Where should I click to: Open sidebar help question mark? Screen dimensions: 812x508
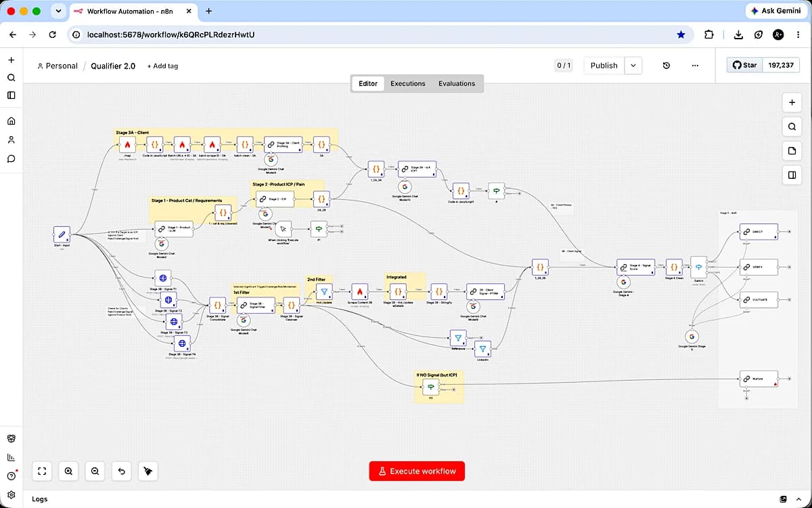(11, 475)
